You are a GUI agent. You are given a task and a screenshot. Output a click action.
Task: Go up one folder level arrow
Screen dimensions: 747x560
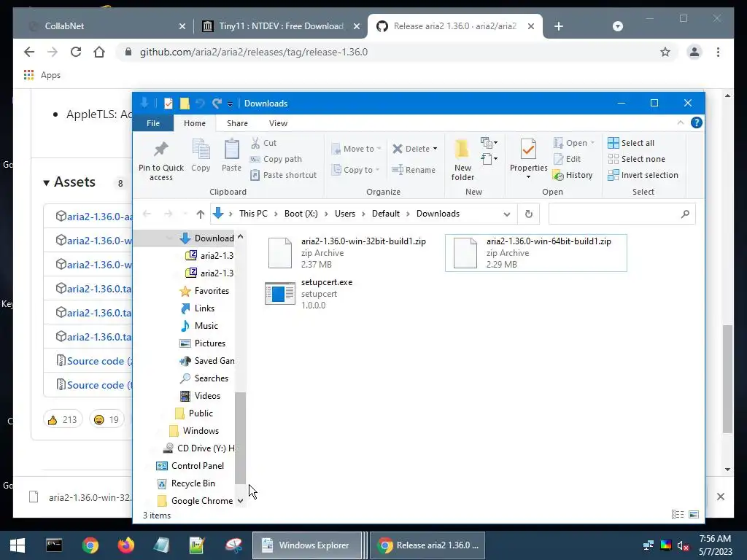200,214
